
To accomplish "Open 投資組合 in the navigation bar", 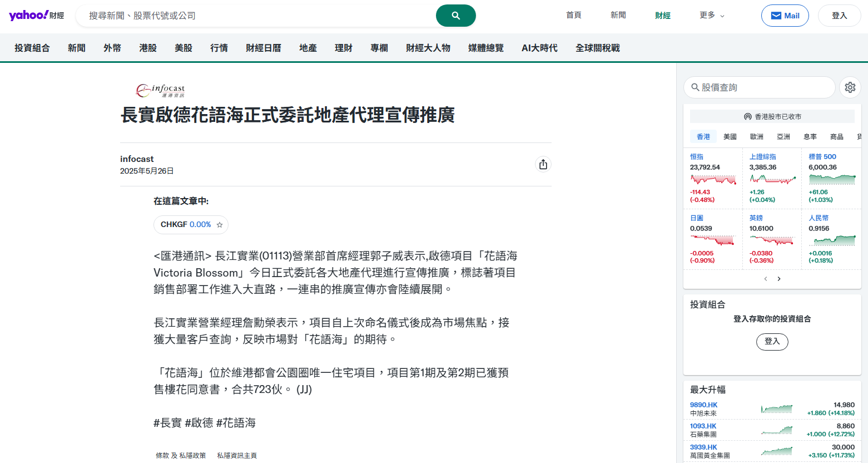I will pyautogui.click(x=32, y=48).
